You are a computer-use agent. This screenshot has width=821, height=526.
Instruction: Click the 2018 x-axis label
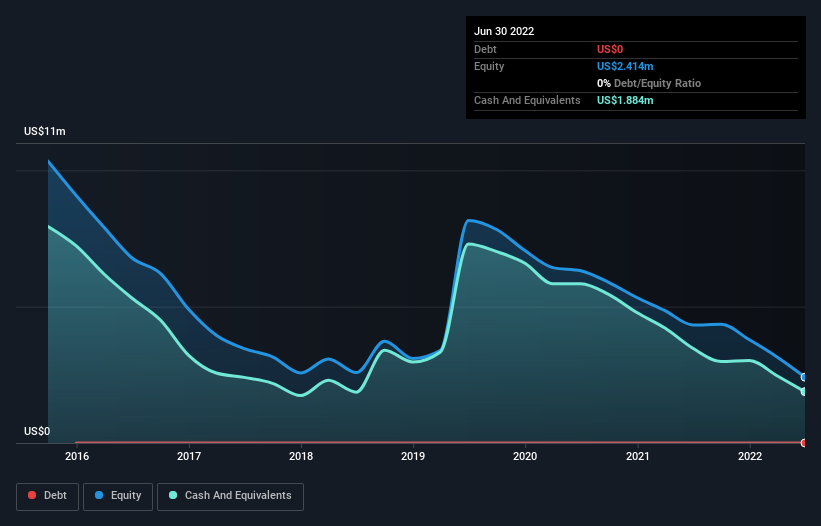pos(301,456)
